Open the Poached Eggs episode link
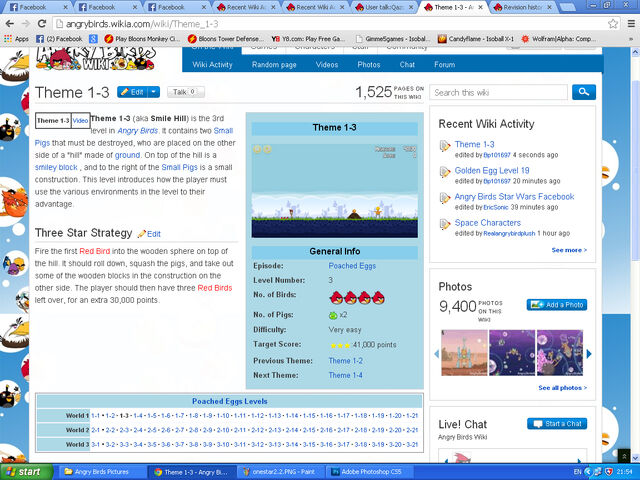The height and width of the screenshot is (480, 640). 352,266
